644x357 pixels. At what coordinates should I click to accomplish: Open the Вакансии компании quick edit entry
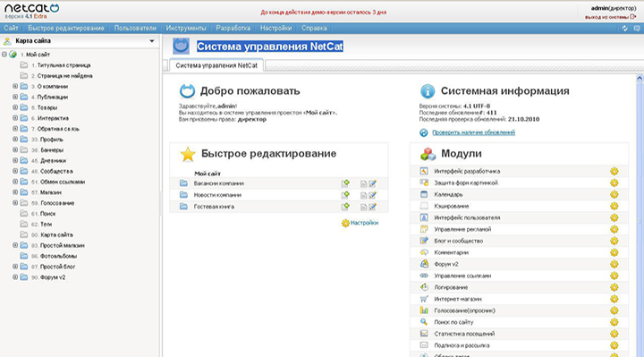click(219, 183)
